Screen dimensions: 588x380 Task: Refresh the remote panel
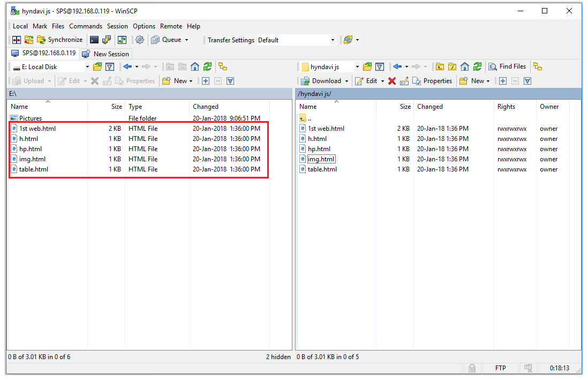pyautogui.click(x=477, y=67)
